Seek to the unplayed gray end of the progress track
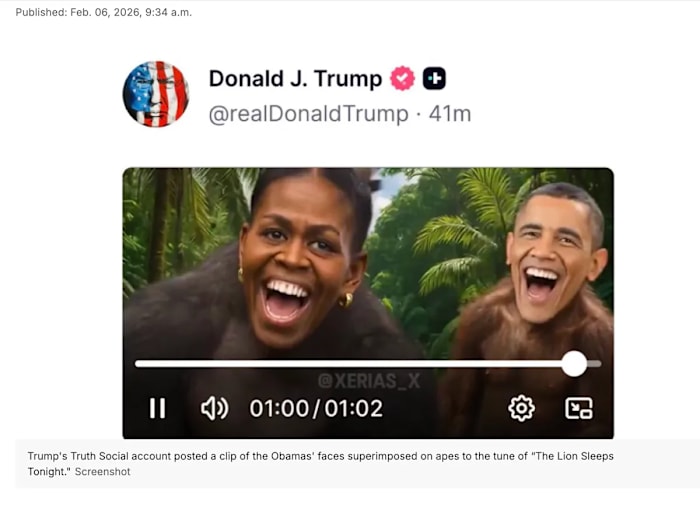Viewport: 700px width, 506px height. pos(594,364)
